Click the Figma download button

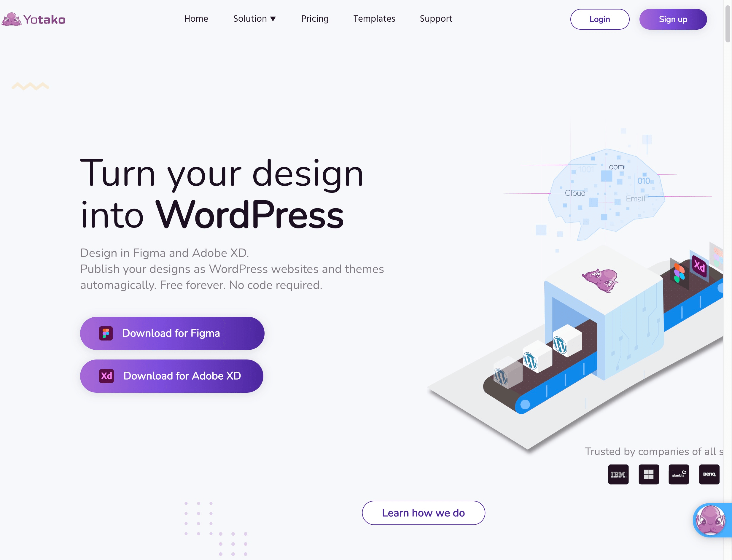(173, 333)
